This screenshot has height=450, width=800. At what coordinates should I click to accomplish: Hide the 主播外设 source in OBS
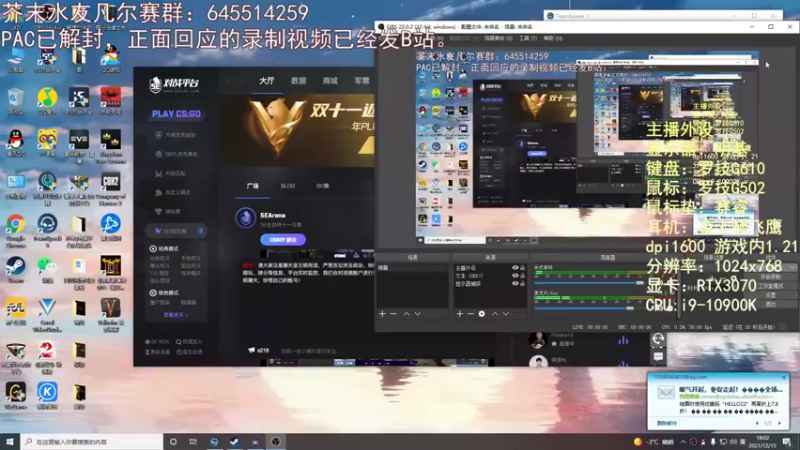pos(515,268)
